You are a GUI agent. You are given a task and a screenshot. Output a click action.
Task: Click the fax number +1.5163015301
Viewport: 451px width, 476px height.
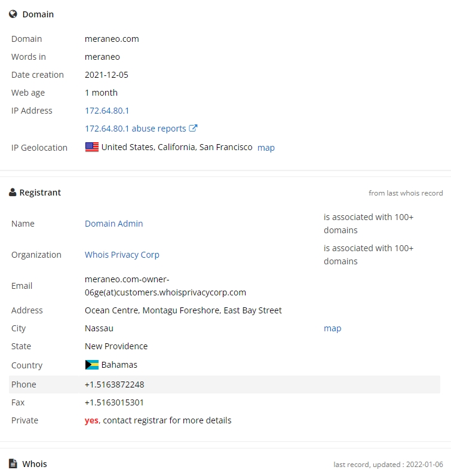pyautogui.click(x=114, y=402)
